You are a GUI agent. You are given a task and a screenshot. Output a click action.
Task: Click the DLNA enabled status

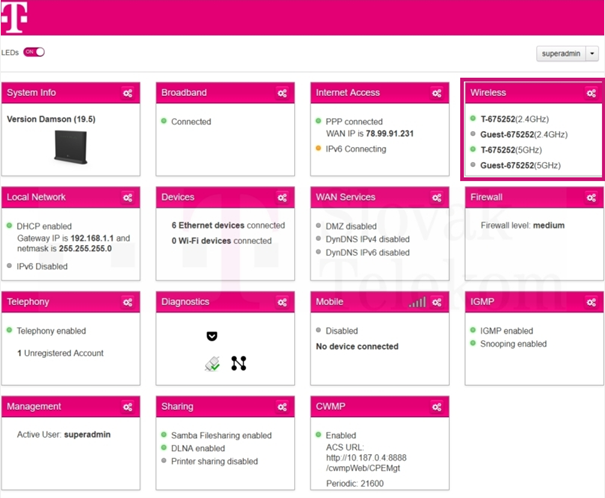[198, 449]
